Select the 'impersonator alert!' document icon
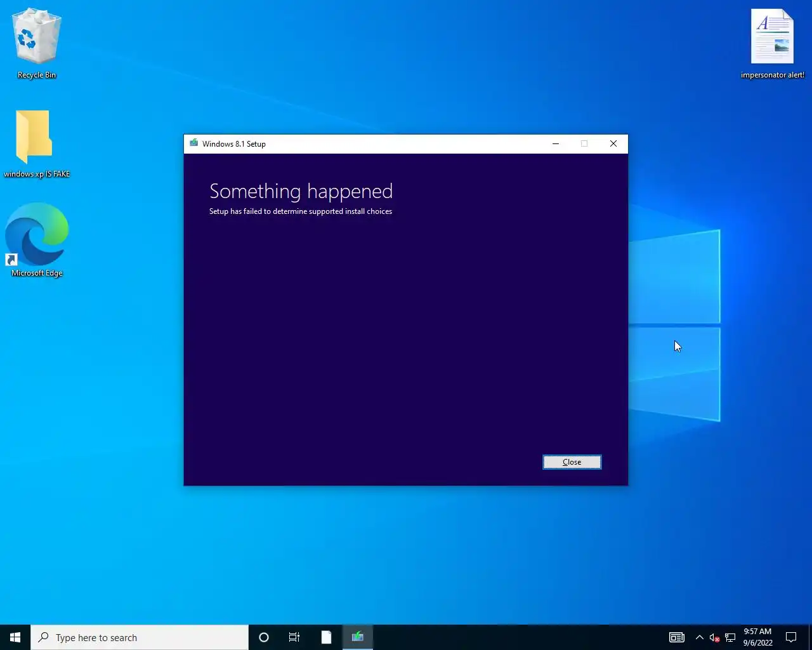Image resolution: width=812 pixels, height=650 pixels. (772, 44)
